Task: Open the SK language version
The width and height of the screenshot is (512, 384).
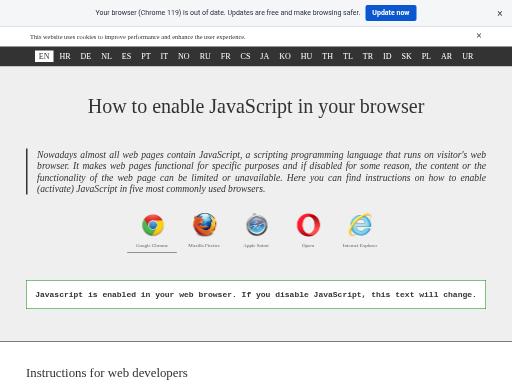Action: pyautogui.click(x=406, y=56)
